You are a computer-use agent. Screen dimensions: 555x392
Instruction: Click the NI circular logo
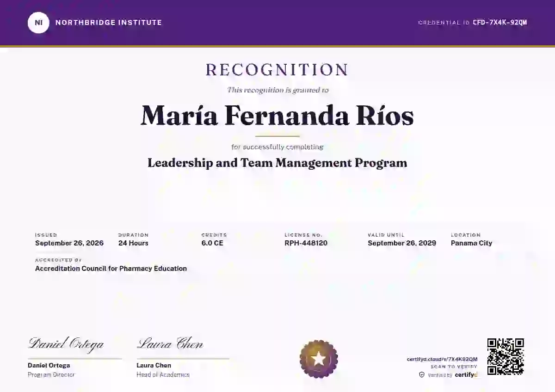(x=38, y=22)
